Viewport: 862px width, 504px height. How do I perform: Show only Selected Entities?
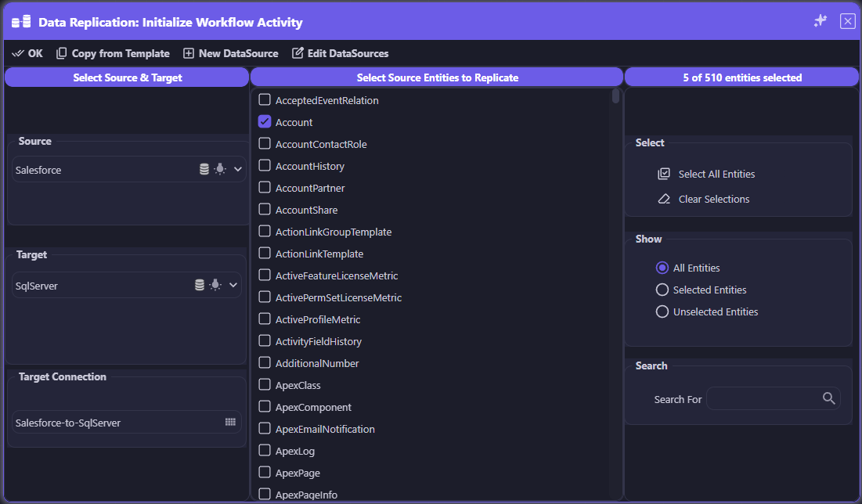tap(662, 290)
